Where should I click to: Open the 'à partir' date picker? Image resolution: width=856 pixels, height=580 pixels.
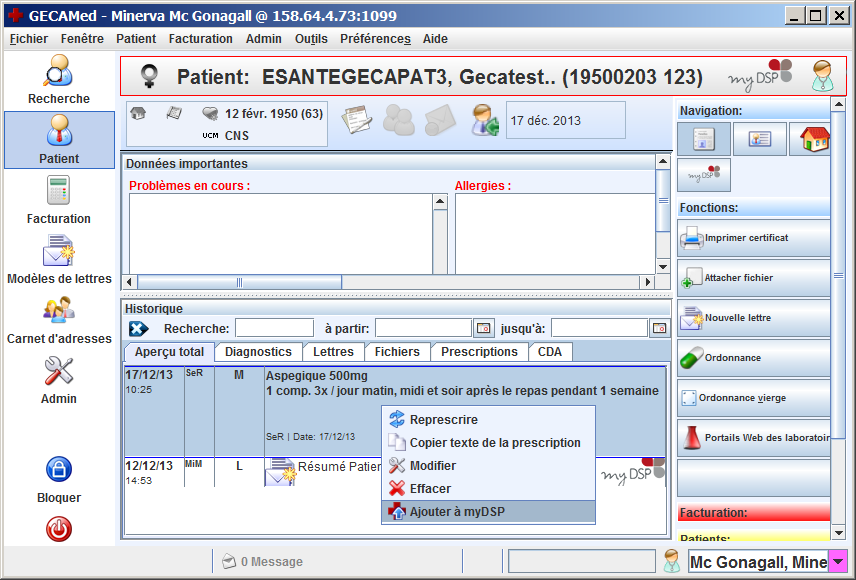pos(484,328)
